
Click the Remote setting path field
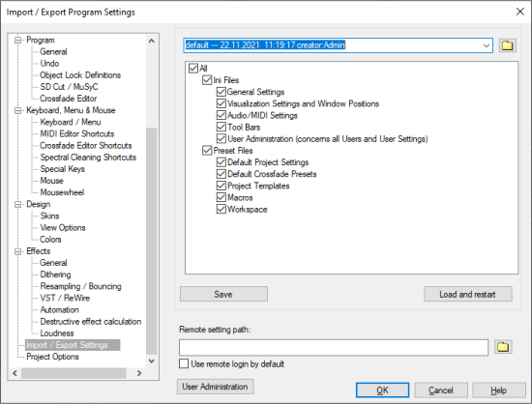[x=334, y=347]
